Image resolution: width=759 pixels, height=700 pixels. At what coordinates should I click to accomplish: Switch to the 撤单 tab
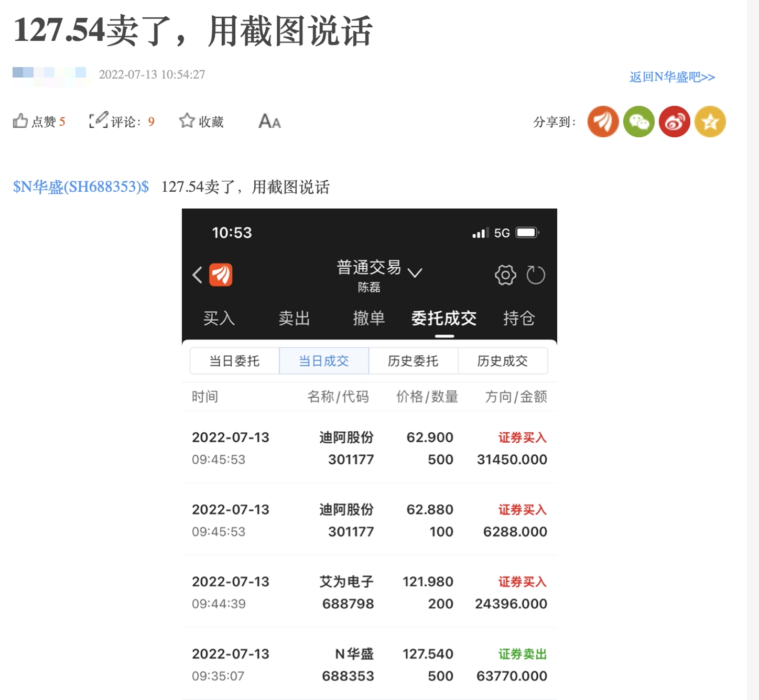coord(369,318)
